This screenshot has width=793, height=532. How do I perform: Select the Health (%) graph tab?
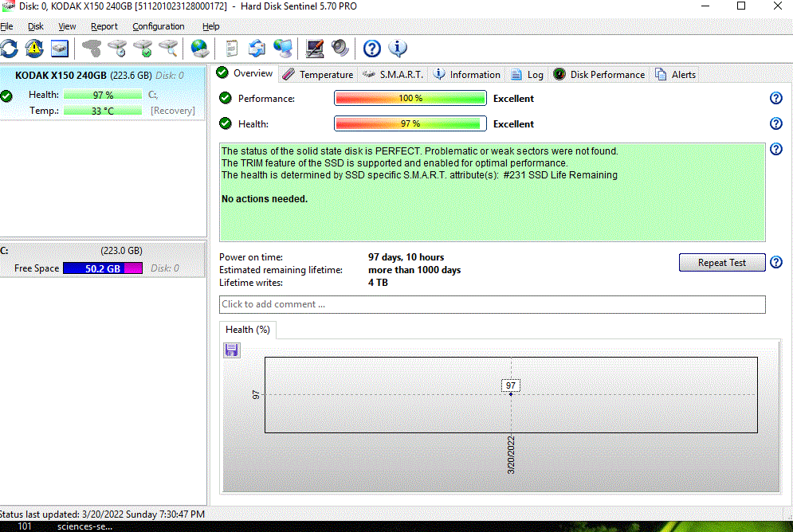248,330
